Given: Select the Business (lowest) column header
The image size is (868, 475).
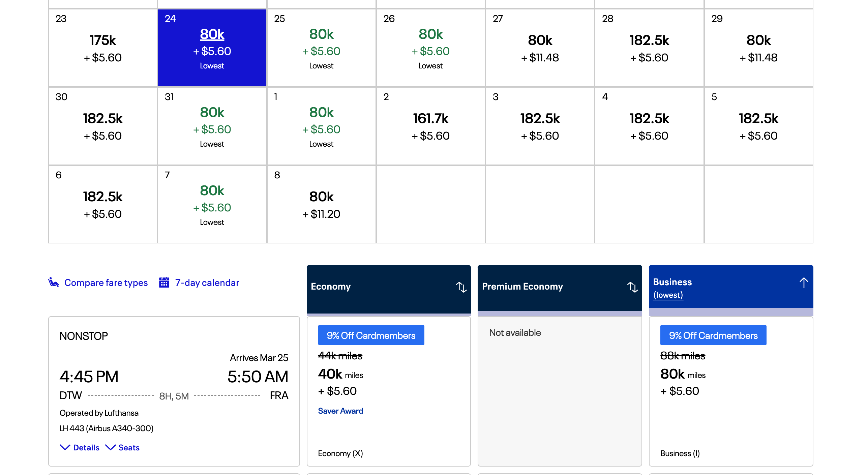Looking at the screenshot, I should tap(721, 287).
